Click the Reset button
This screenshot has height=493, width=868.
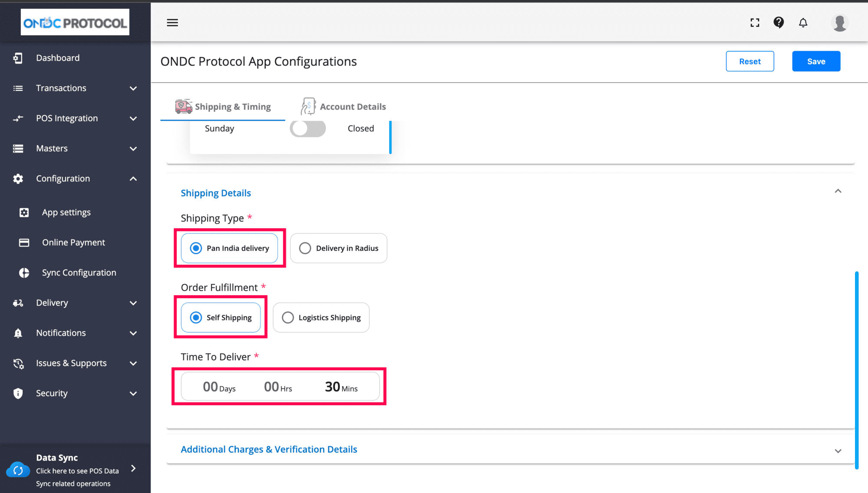[750, 61]
